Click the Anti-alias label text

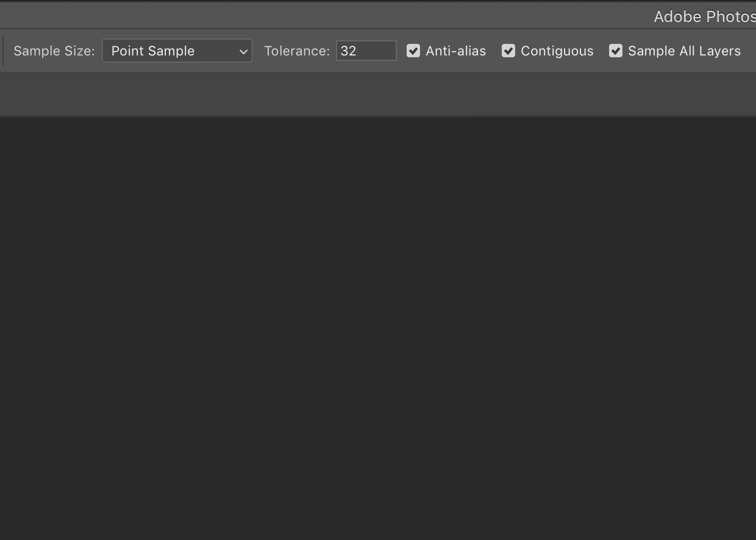(455, 51)
